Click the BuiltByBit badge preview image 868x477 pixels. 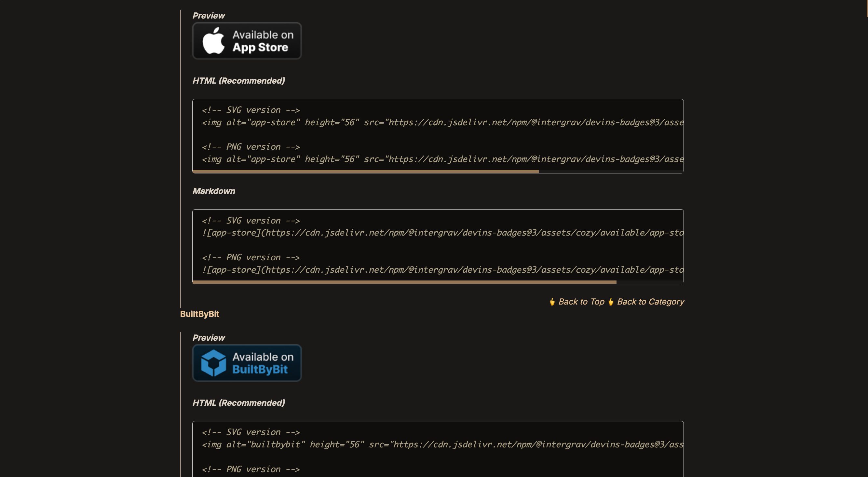247,363
